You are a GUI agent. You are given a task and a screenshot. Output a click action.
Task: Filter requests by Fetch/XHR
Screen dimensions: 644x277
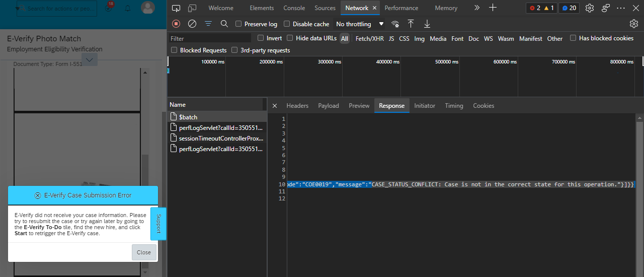pyautogui.click(x=369, y=39)
